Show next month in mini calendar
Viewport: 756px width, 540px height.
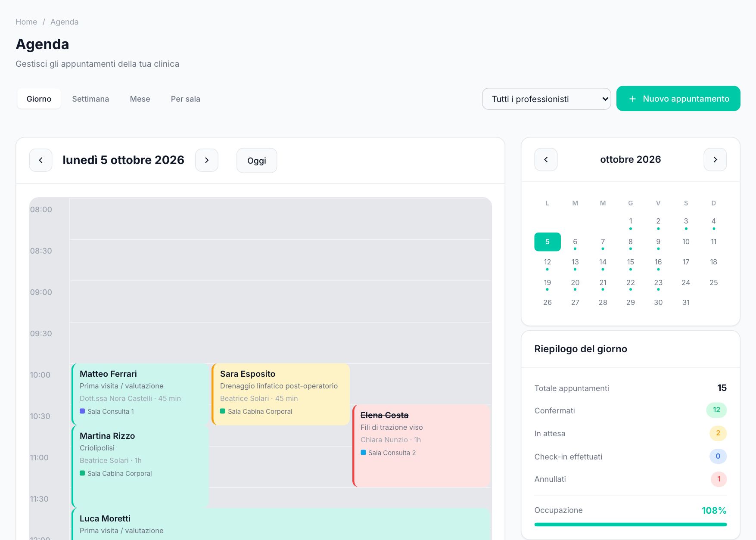tap(715, 159)
